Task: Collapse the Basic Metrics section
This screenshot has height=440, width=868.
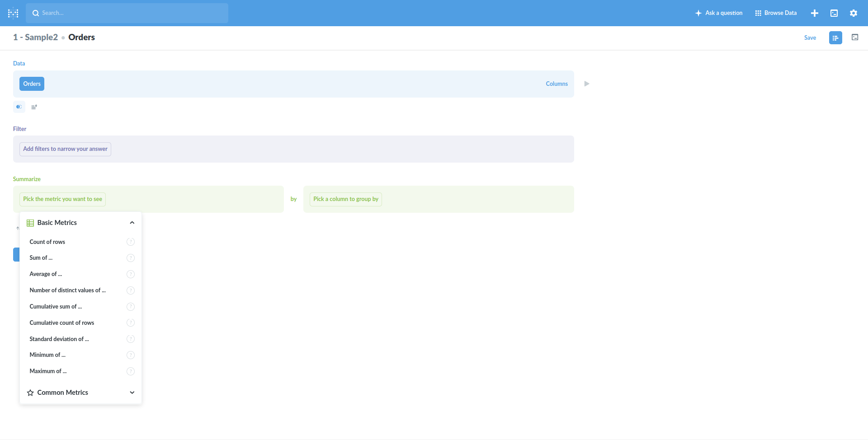Action: [x=132, y=222]
